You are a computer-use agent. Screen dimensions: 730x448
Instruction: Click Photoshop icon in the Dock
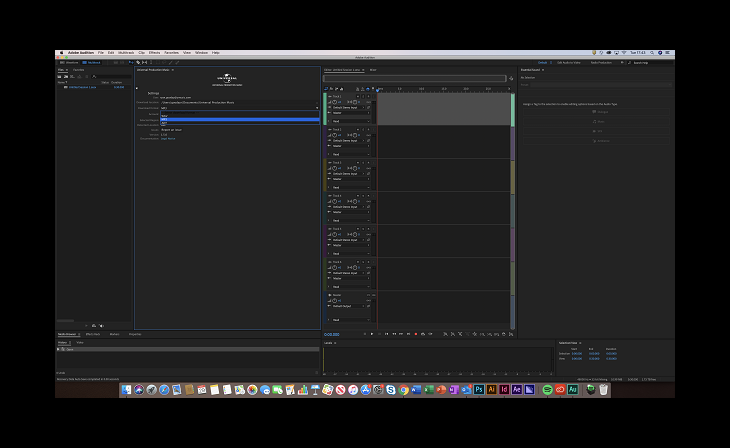(x=479, y=389)
